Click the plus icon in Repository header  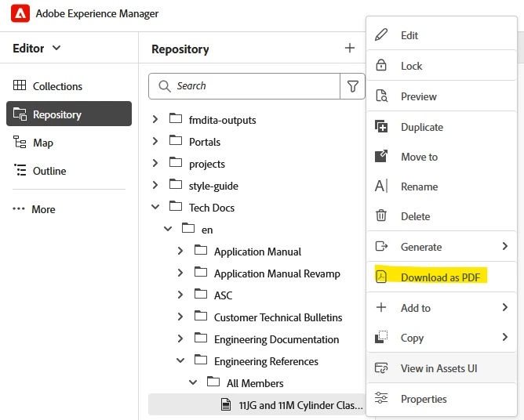(x=350, y=49)
